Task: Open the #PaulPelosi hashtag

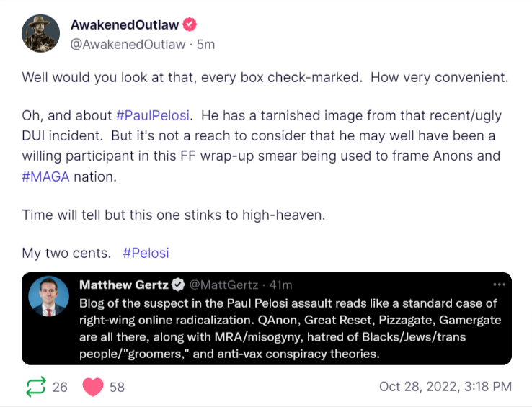Action: click(154, 115)
